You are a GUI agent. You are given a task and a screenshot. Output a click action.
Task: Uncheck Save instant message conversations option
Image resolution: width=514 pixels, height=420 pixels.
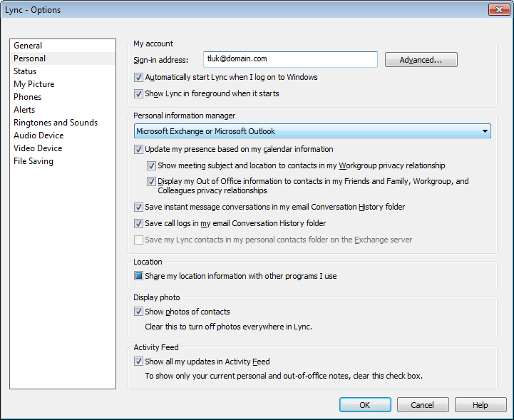pyautogui.click(x=138, y=208)
